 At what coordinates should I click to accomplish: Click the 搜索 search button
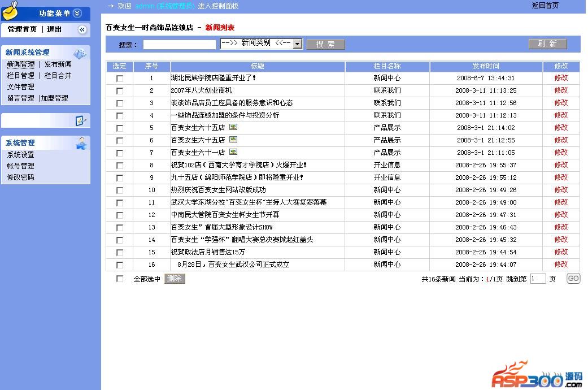tap(325, 44)
